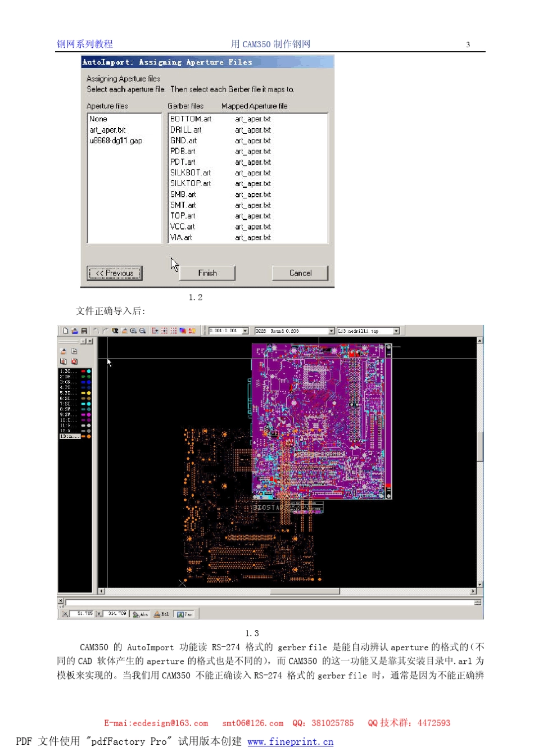Viewport: 534px width, 756px height.
Task: Select VCC.art in Gerber files list
Action: point(183,227)
